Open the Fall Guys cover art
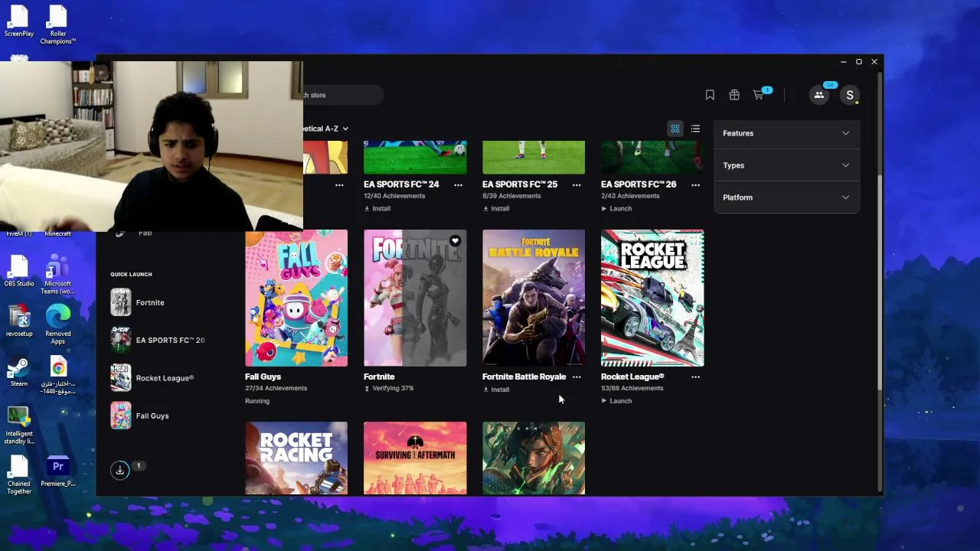This screenshot has height=551, width=980. click(296, 298)
